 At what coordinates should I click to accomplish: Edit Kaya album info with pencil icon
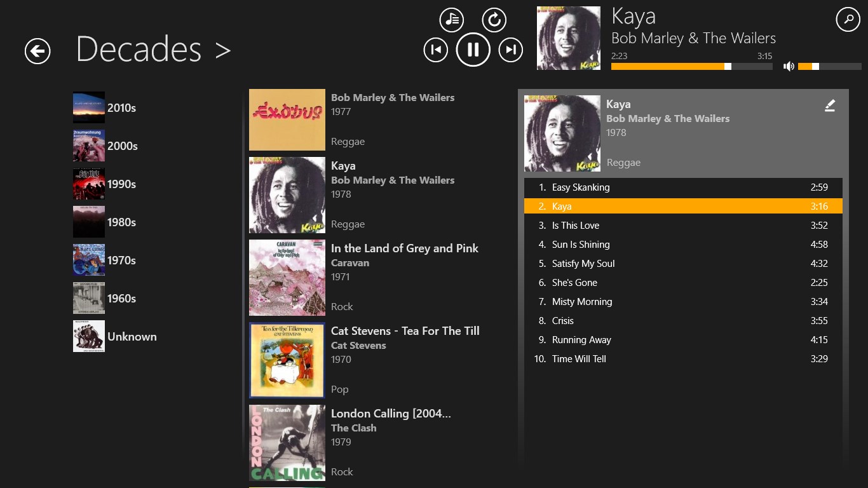830,106
